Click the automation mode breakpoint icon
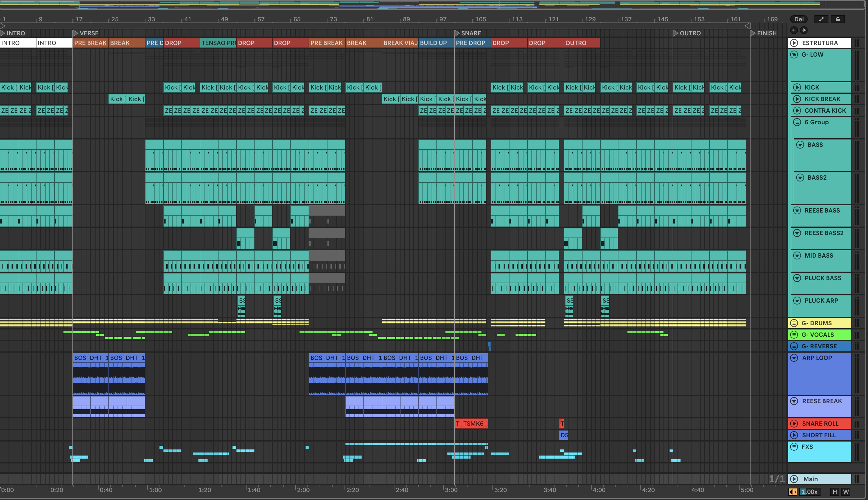This screenshot has height=500, width=868. pyautogui.click(x=821, y=19)
